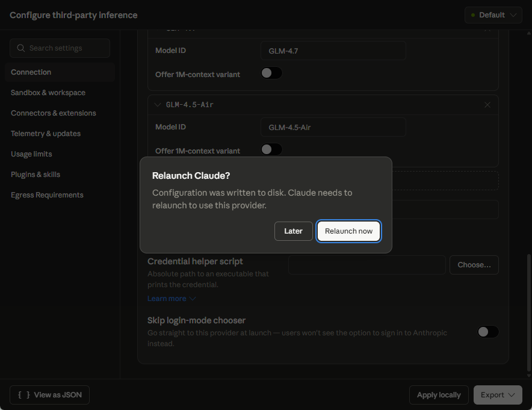The image size is (532, 410).
Task: Dismiss dialog with Later button
Action: coord(293,231)
